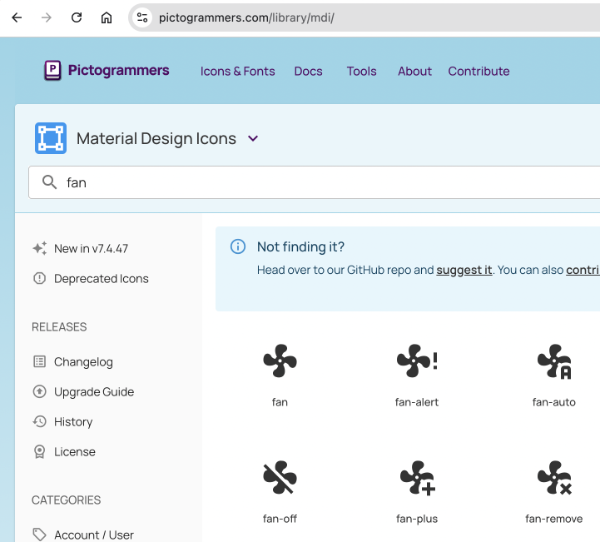Click the info icon in Not finding it banner
Viewport: 600px width, 542px height.
click(238, 247)
